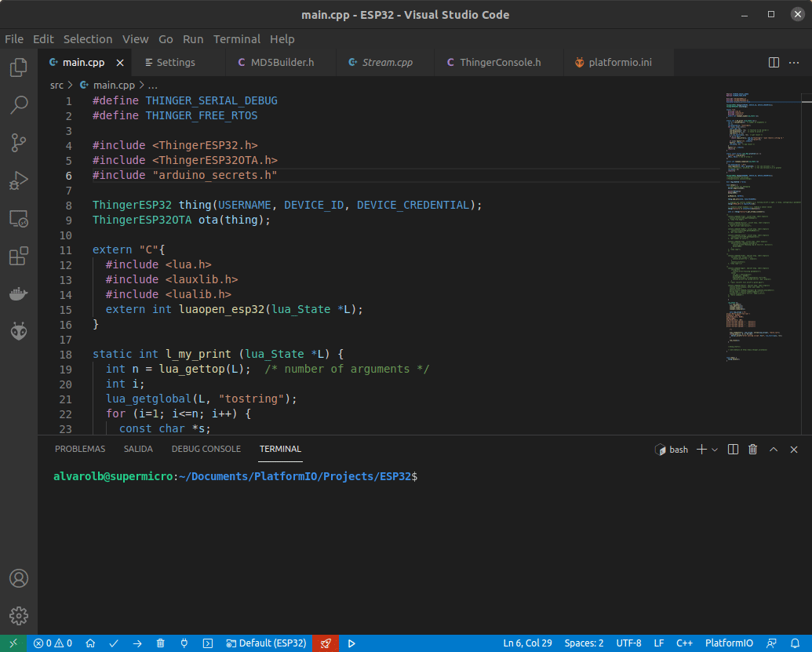812x652 pixels.
Task: Open the Docker view
Action: [x=19, y=293]
